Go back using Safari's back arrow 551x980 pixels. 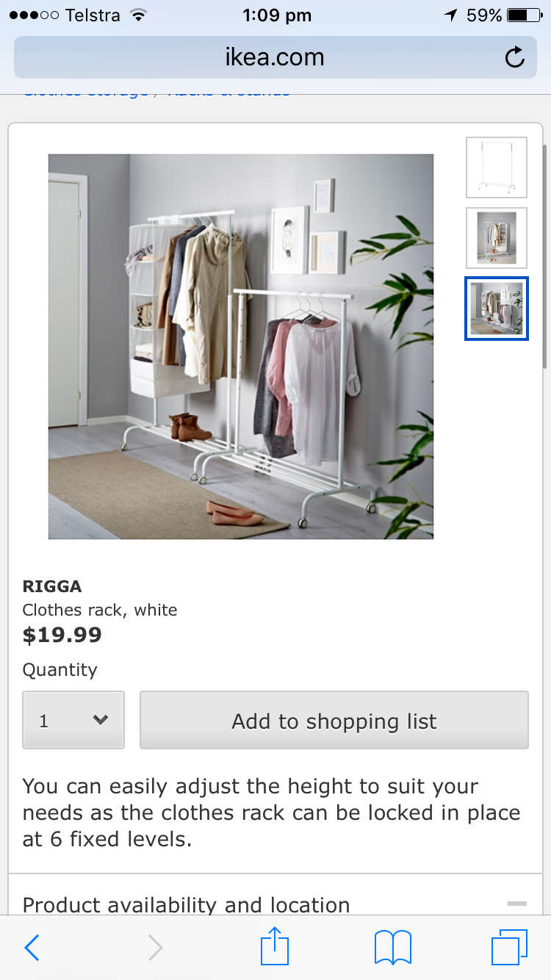click(x=32, y=948)
